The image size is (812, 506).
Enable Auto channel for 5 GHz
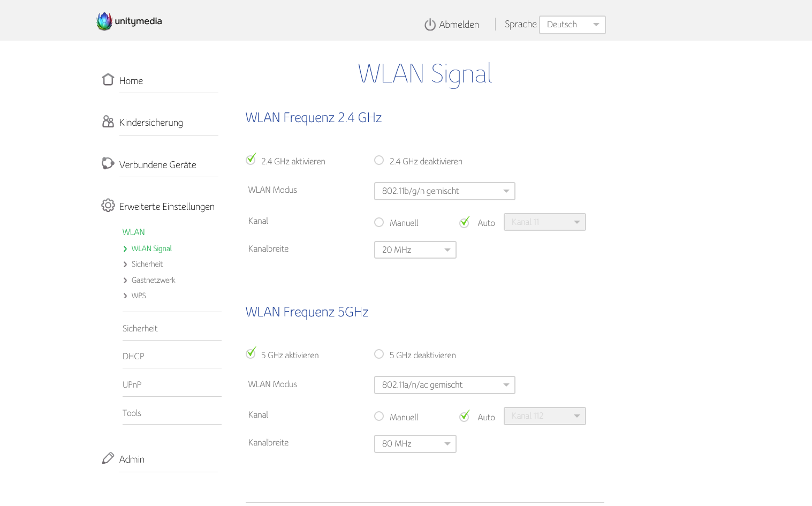tap(465, 417)
